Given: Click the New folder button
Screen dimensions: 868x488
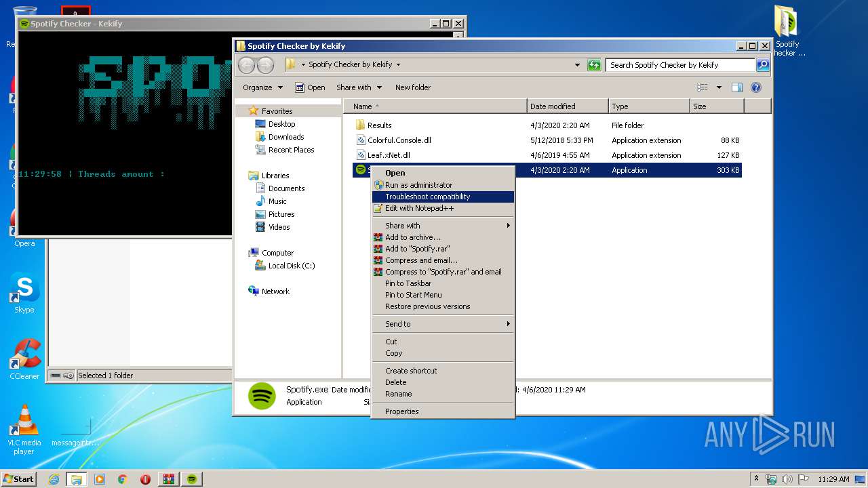Looking at the screenshot, I should pyautogui.click(x=413, y=87).
